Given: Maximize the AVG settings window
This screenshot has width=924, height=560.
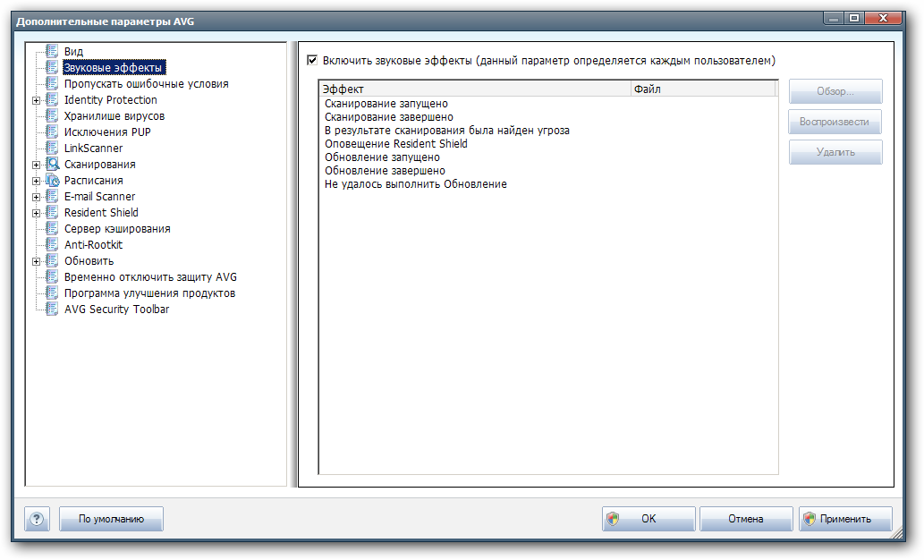Looking at the screenshot, I should coord(854,18).
